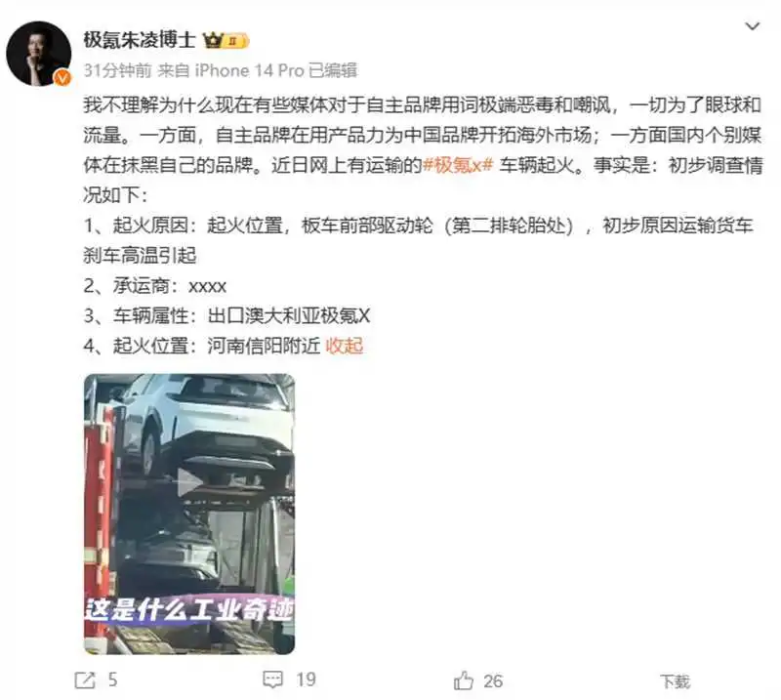Open the comments speech bubble icon
This screenshot has height=700, width=781.
[272, 679]
